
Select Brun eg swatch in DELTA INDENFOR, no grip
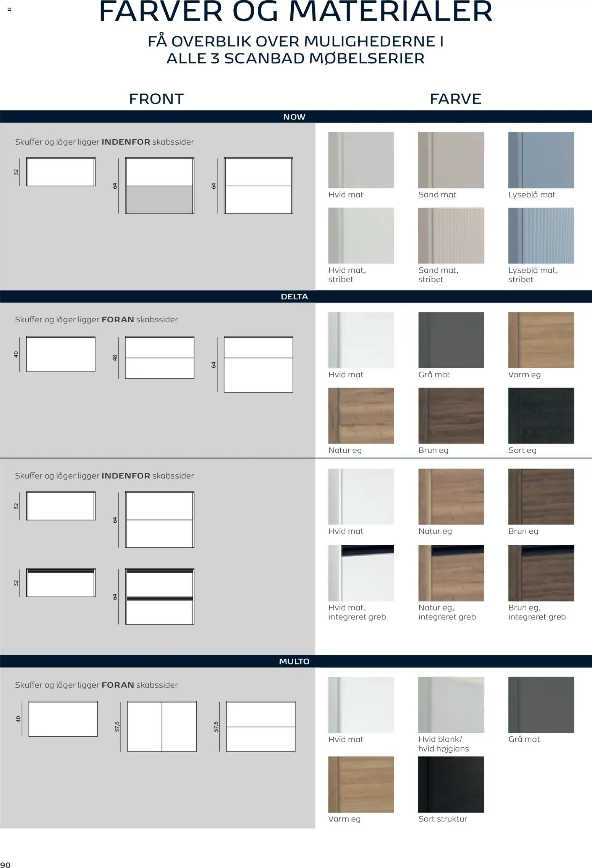point(541,497)
